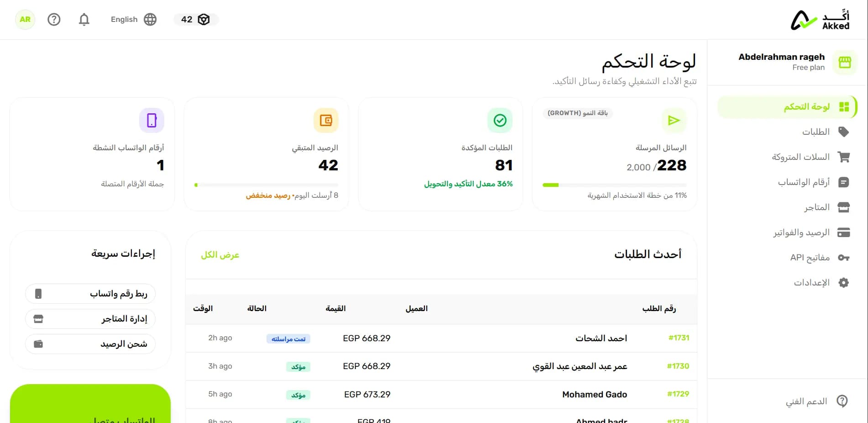Image resolution: width=868 pixels, height=423 pixels.
Task: Click the stores shop icon in sidebar
Action: point(844,207)
